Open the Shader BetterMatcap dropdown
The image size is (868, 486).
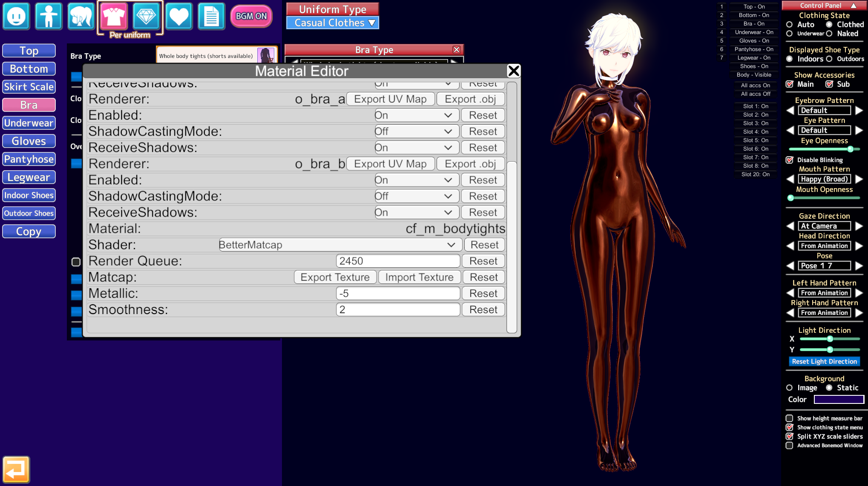tap(340, 245)
